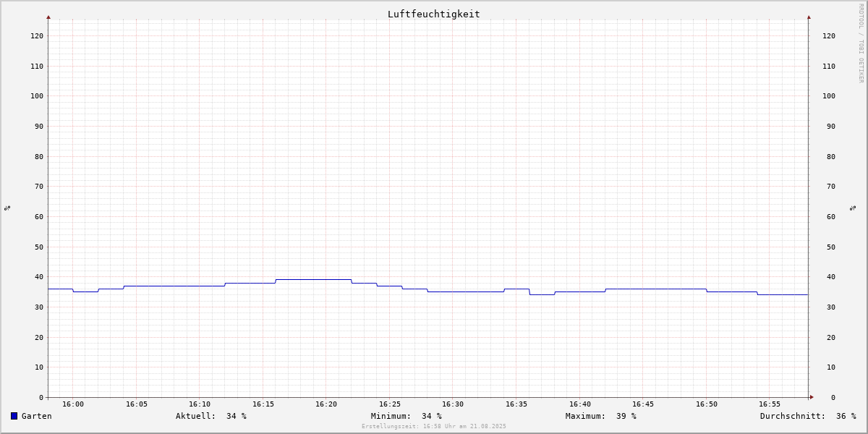
Task: Click the 16:30 time axis label
Action: 453,404
